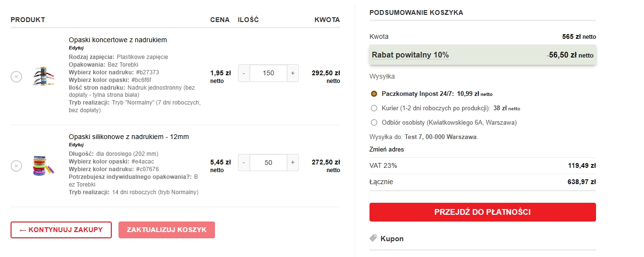Open Opaski koncertowe product thumbnail
The width and height of the screenshot is (644, 257).
click(x=43, y=76)
